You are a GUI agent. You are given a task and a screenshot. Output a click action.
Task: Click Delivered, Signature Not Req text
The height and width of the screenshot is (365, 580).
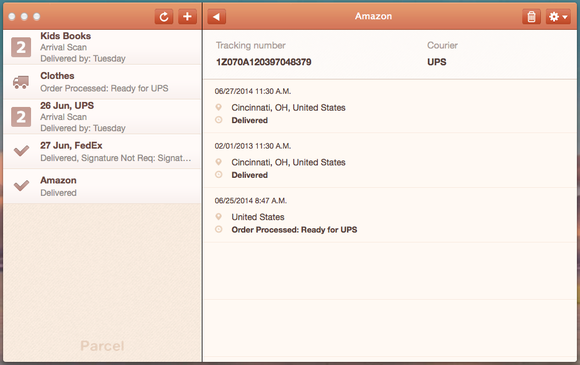click(115, 158)
